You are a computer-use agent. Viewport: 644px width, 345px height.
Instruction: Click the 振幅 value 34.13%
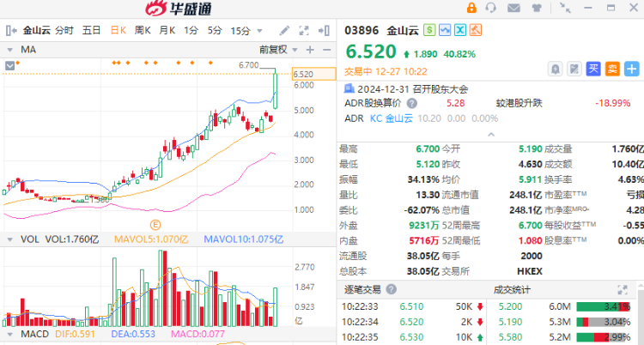pyautogui.click(x=423, y=179)
